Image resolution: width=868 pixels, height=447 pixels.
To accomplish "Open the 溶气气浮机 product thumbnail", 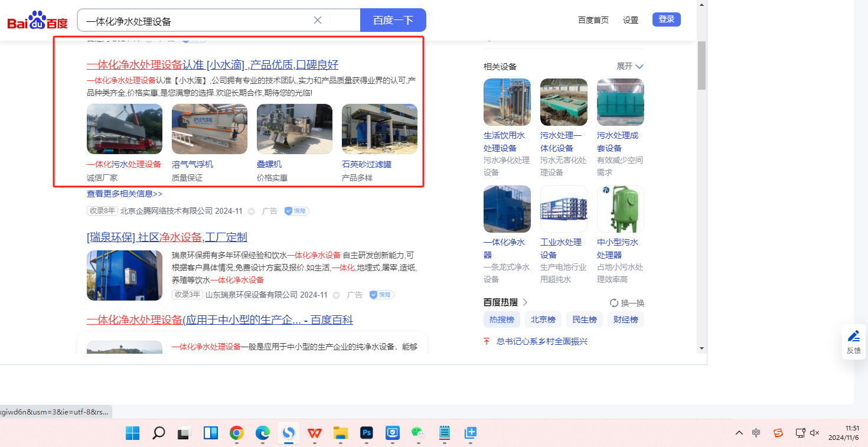I will coord(209,129).
